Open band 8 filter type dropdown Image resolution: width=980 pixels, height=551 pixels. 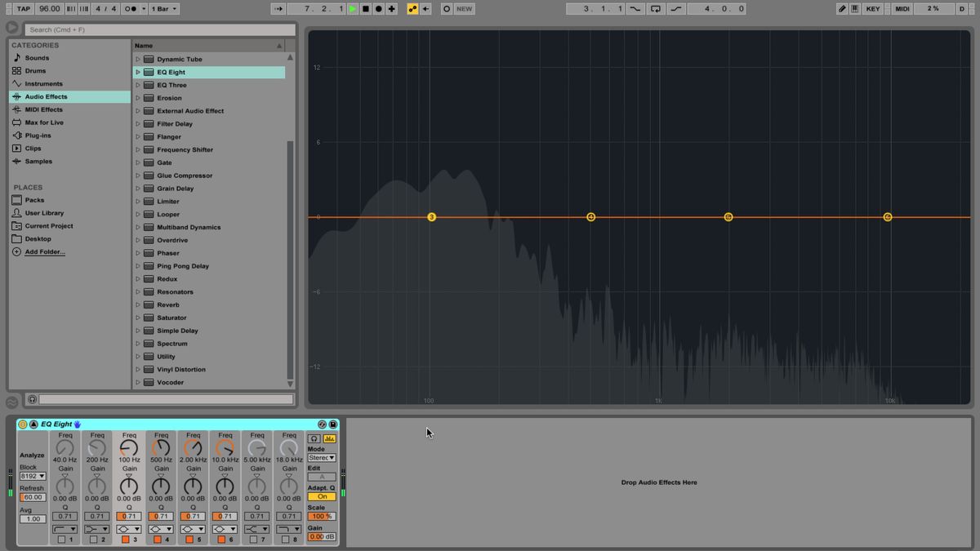(289, 529)
